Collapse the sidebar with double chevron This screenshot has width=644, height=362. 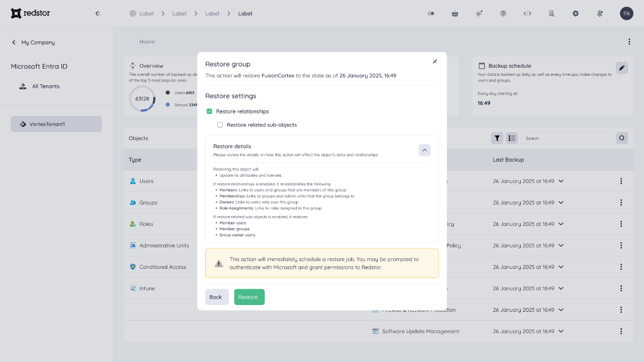[x=98, y=14]
